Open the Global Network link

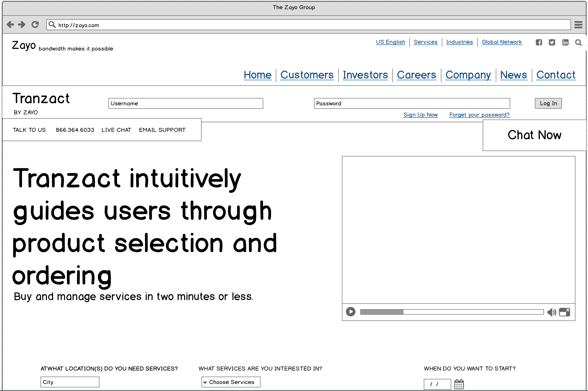502,42
